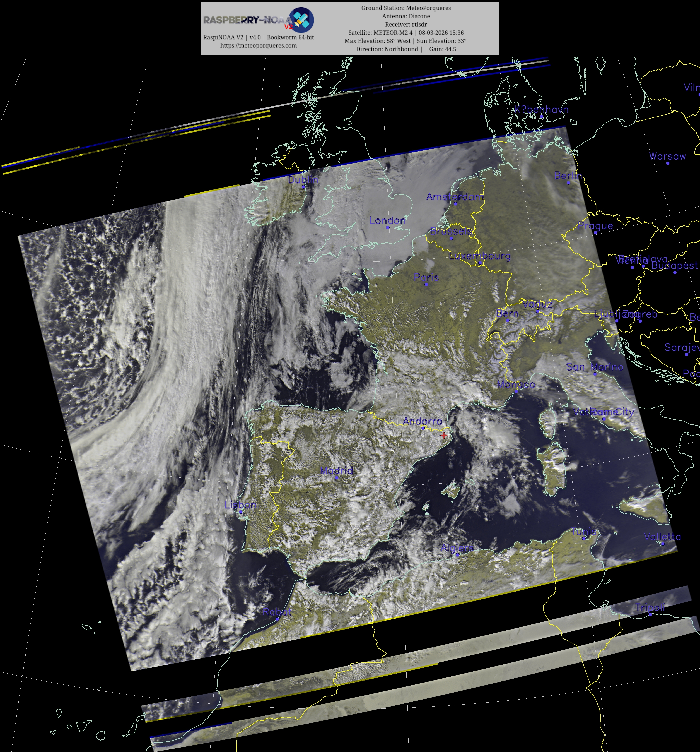Click the red cross ground station marker
The width and height of the screenshot is (700, 752).
tap(444, 435)
